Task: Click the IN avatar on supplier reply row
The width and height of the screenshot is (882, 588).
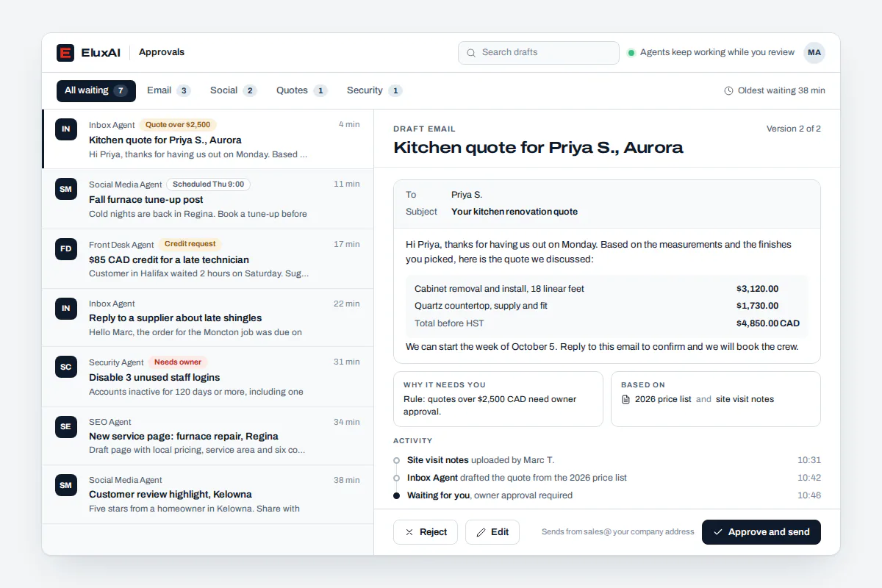Action: pos(66,308)
